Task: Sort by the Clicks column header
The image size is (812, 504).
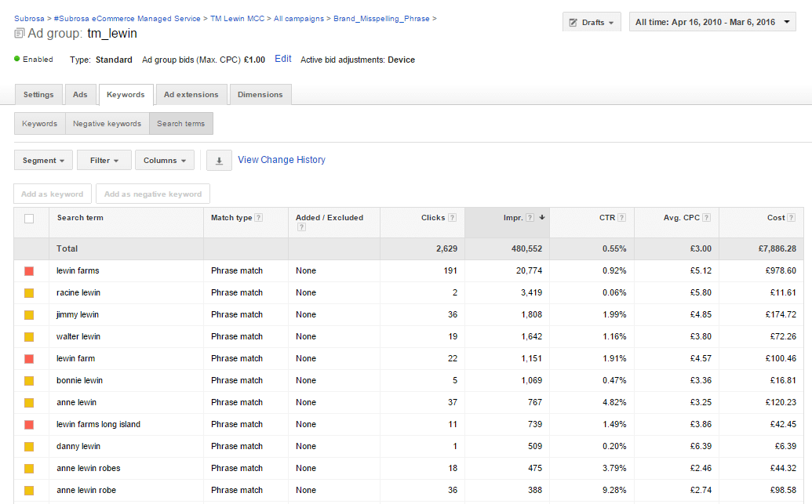Action: pyautogui.click(x=433, y=218)
